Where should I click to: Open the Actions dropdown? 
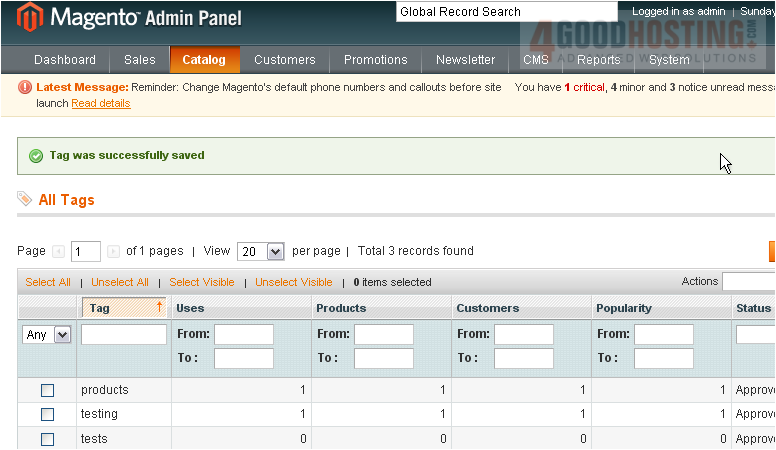[x=748, y=282]
